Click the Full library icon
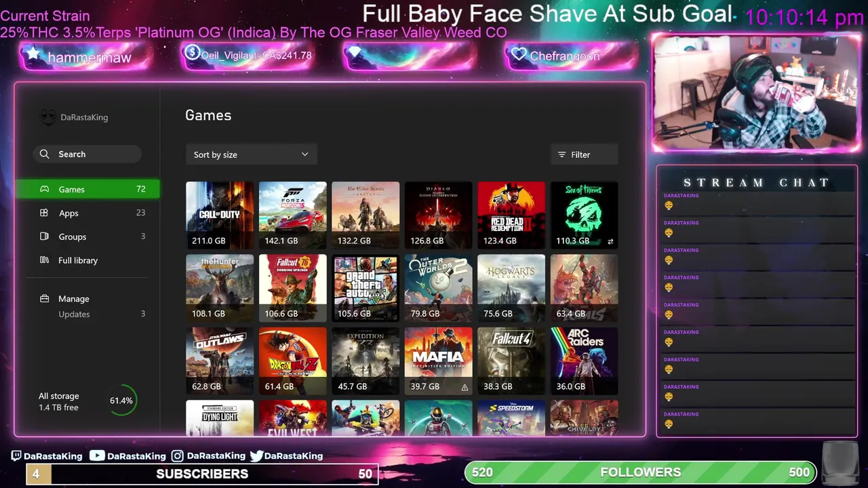Image resolution: width=868 pixels, height=488 pixels. coord(44,260)
